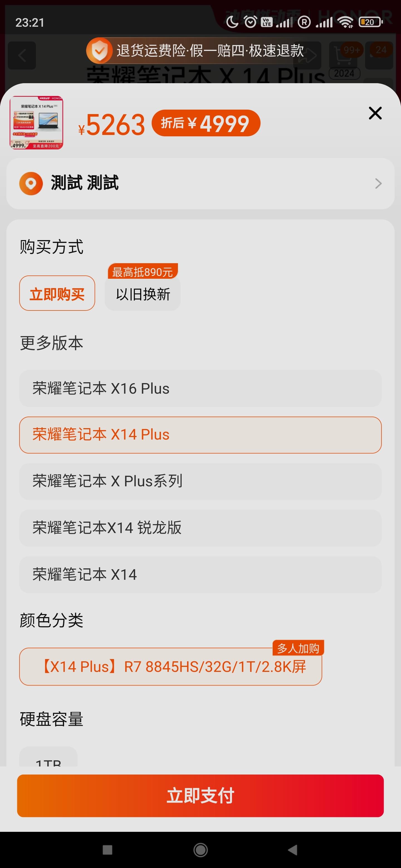401x868 pixels.
Task: Tap the 最高抵890元 promo tag
Action: pyautogui.click(x=143, y=271)
